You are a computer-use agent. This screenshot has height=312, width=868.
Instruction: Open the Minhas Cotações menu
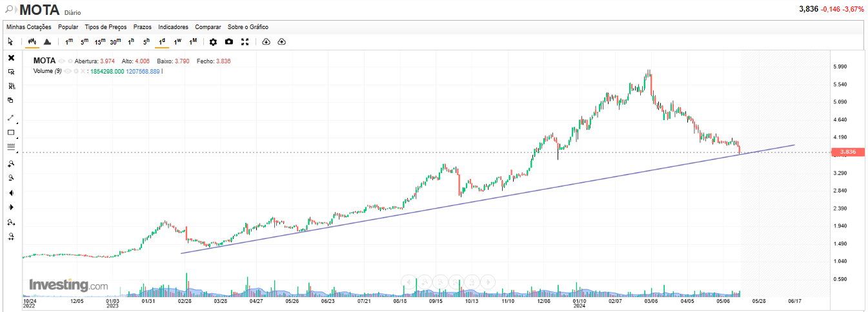28,27
